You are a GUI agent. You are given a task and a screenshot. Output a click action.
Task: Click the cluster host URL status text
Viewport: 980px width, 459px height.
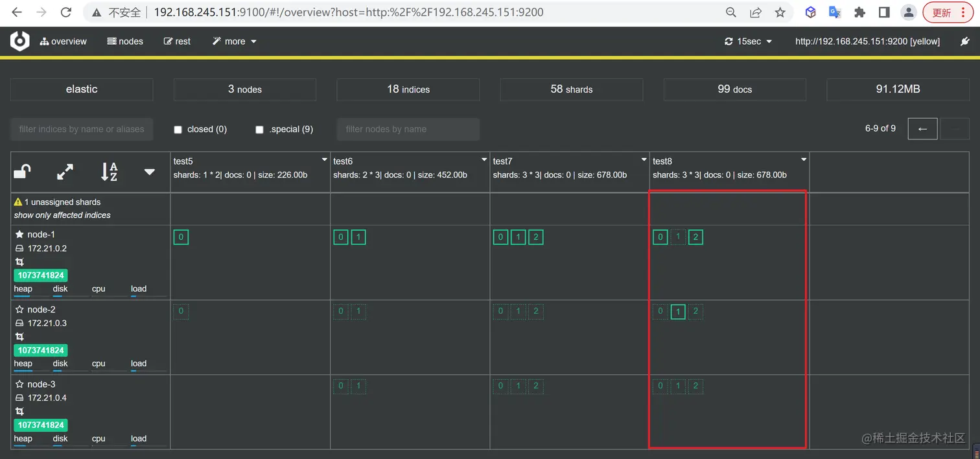pyautogui.click(x=867, y=41)
